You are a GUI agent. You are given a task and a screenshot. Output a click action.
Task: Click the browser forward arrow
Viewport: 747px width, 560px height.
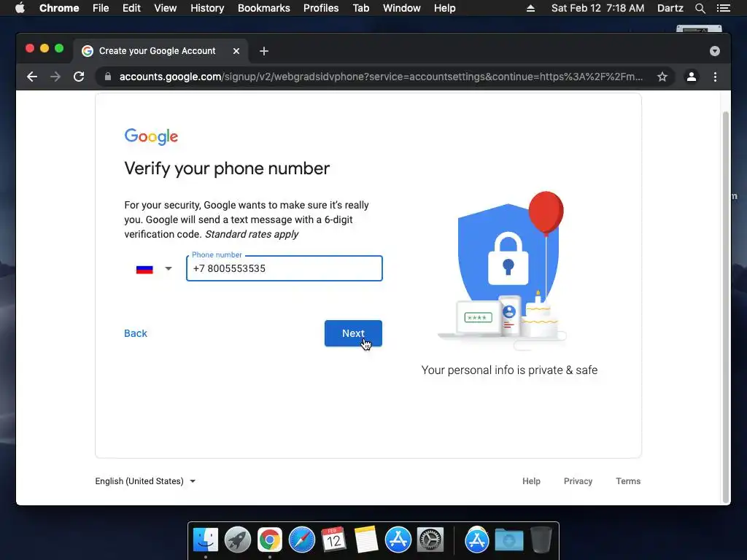(55, 77)
